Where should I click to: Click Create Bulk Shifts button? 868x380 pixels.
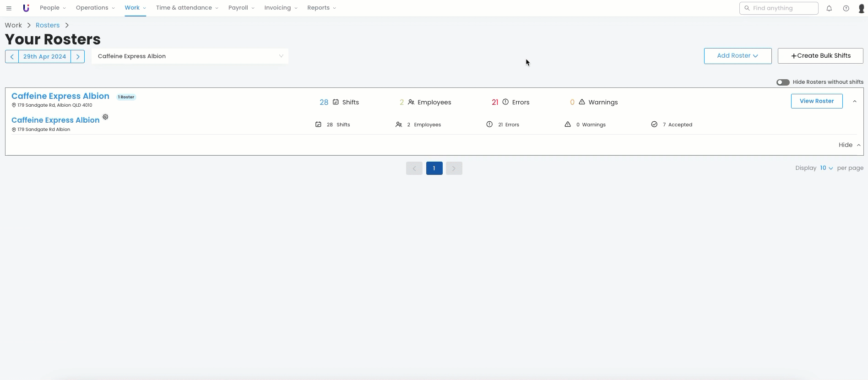pyautogui.click(x=820, y=56)
